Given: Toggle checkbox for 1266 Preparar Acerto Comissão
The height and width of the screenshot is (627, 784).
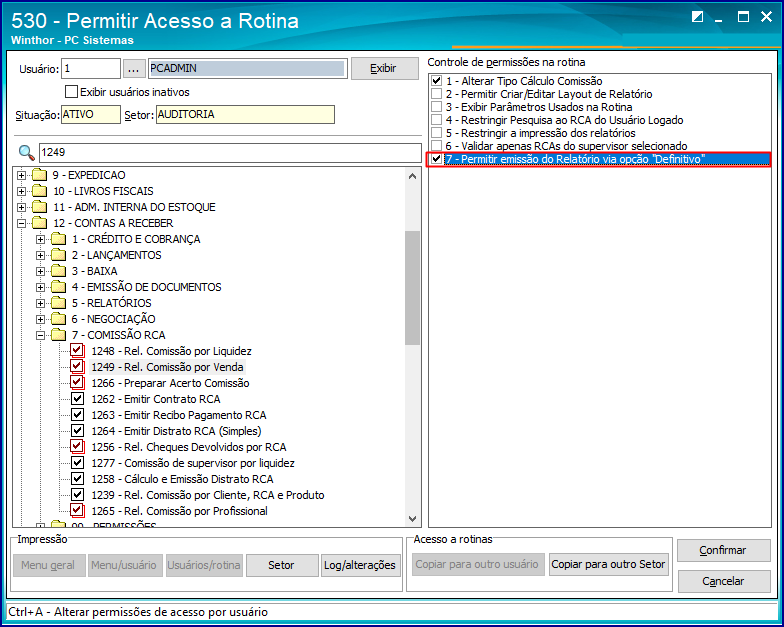Looking at the screenshot, I should pos(77,382).
